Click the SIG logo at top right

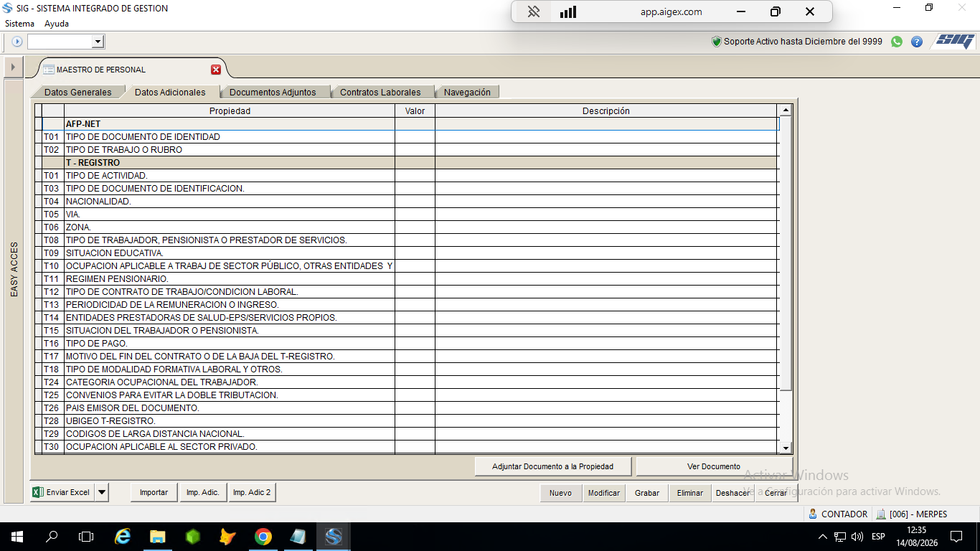[954, 41]
